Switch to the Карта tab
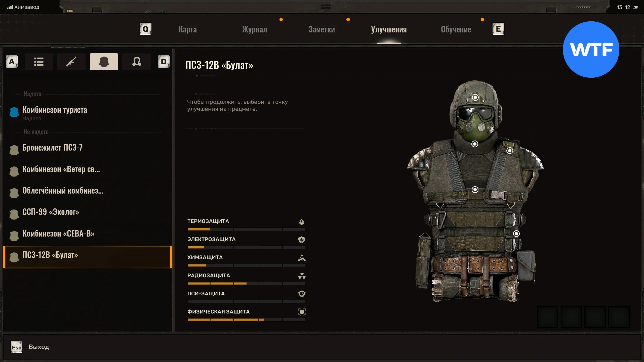 (188, 29)
